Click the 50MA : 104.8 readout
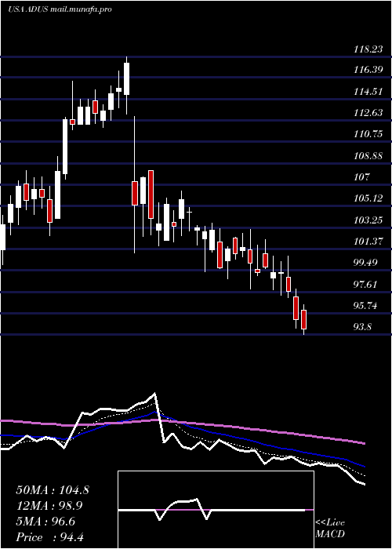This screenshot has height=549, width=392. [x=53, y=490]
